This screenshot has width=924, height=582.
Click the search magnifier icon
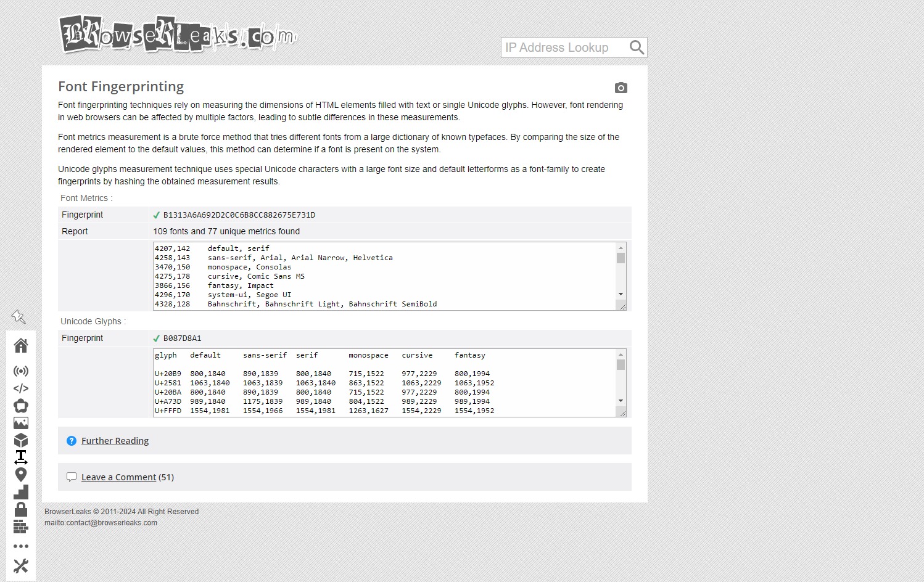coord(637,47)
